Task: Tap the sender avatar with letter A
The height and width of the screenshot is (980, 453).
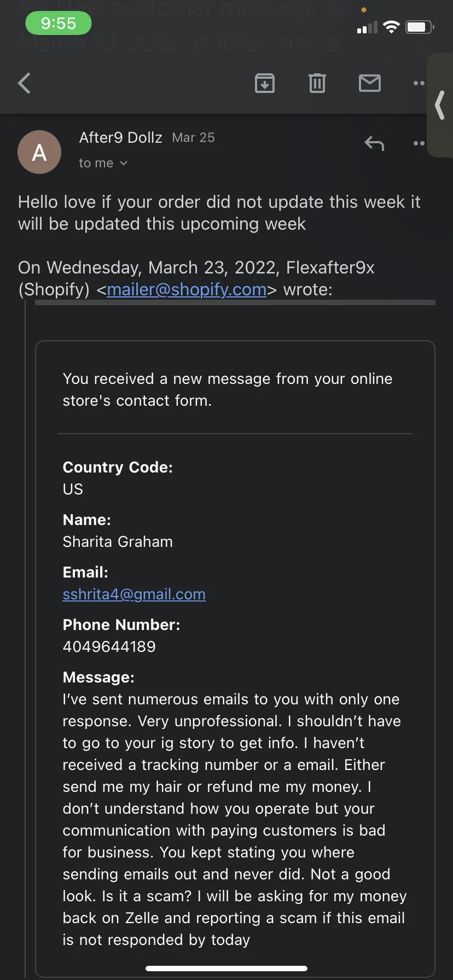Action: pos(39,152)
